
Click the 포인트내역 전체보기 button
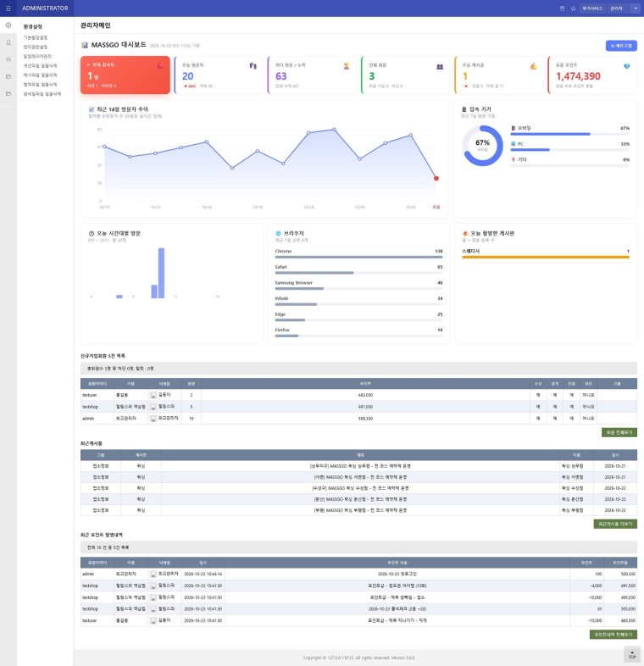(613, 634)
